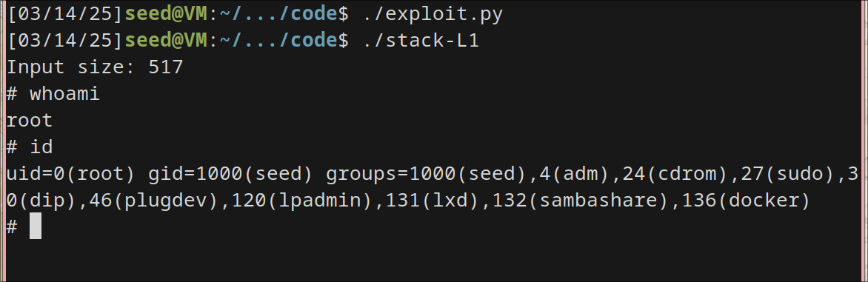
Task: Click the uid=0(root) text
Action: 70,174
